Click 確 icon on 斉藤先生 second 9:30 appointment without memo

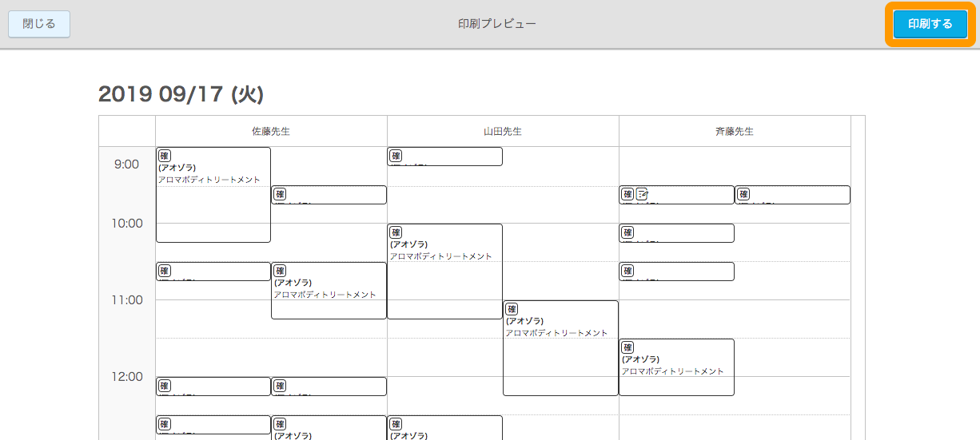(743, 194)
